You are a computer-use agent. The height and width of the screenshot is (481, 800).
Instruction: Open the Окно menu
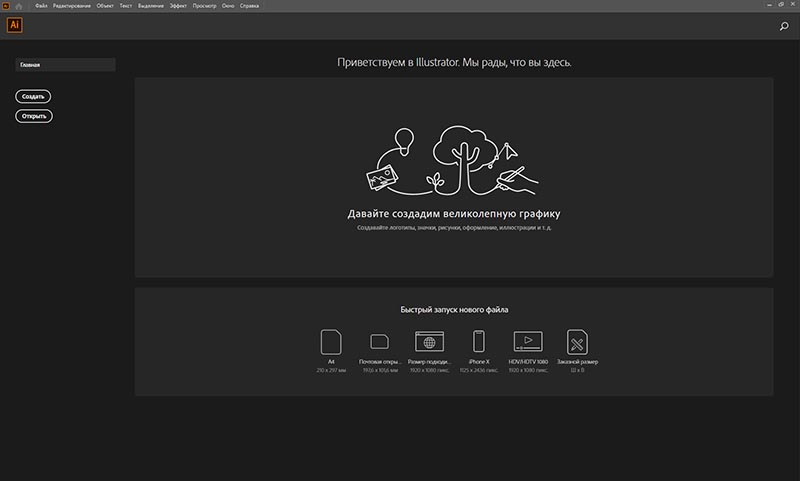click(x=228, y=6)
